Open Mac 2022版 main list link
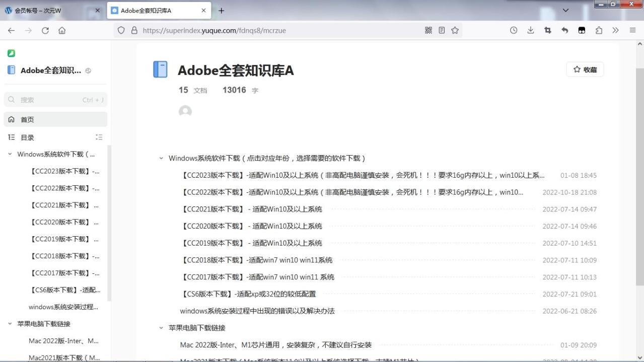Image resolution: width=644 pixels, height=362 pixels. tap(276, 345)
